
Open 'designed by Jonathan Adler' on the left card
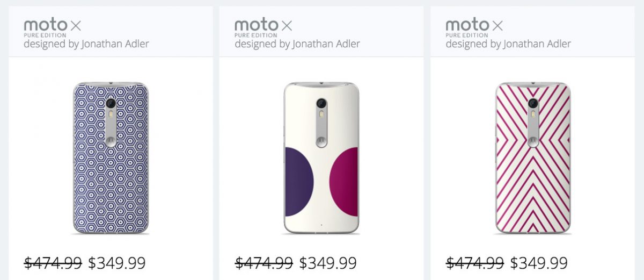click(86, 44)
